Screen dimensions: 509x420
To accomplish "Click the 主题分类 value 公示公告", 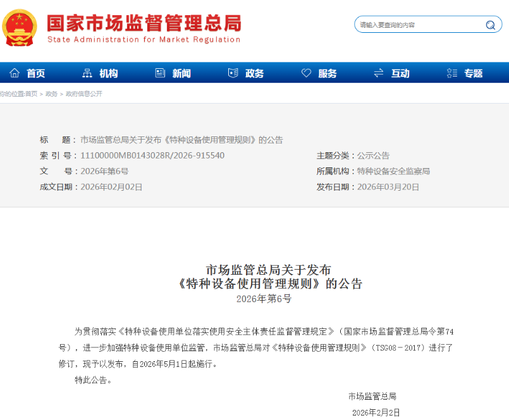I will [373, 155].
